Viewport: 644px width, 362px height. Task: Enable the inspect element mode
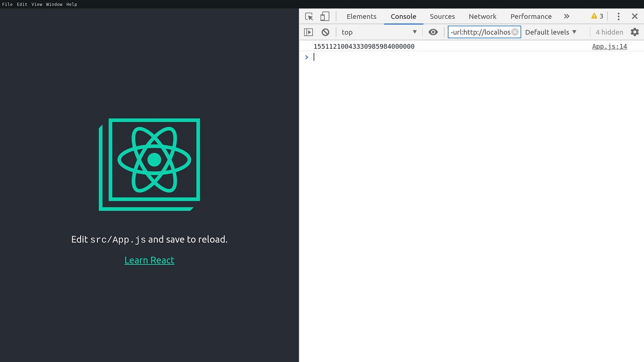(309, 16)
